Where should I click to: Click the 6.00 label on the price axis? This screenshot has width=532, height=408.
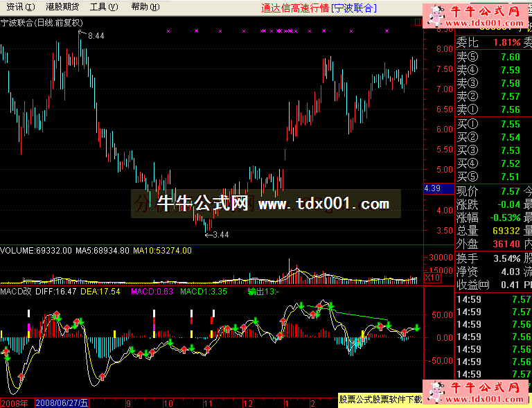click(445, 130)
